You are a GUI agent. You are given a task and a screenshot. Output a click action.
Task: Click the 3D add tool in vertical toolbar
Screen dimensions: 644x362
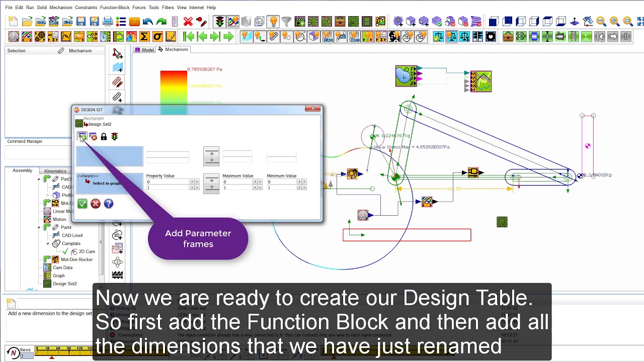(117, 235)
